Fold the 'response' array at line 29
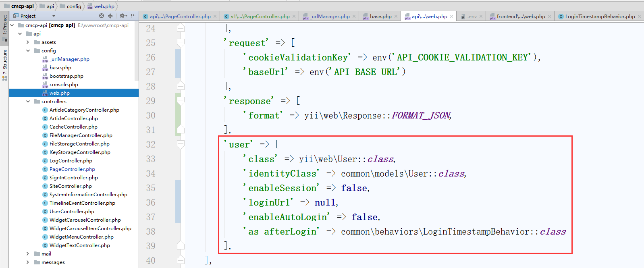This screenshot has width=644, height=268. [x=181, y=100]
